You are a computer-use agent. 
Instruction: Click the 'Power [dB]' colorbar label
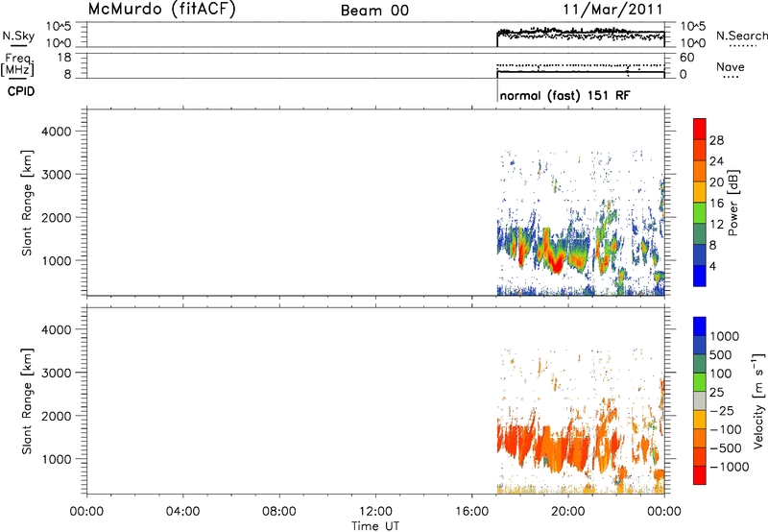click(x=732, y=203)
